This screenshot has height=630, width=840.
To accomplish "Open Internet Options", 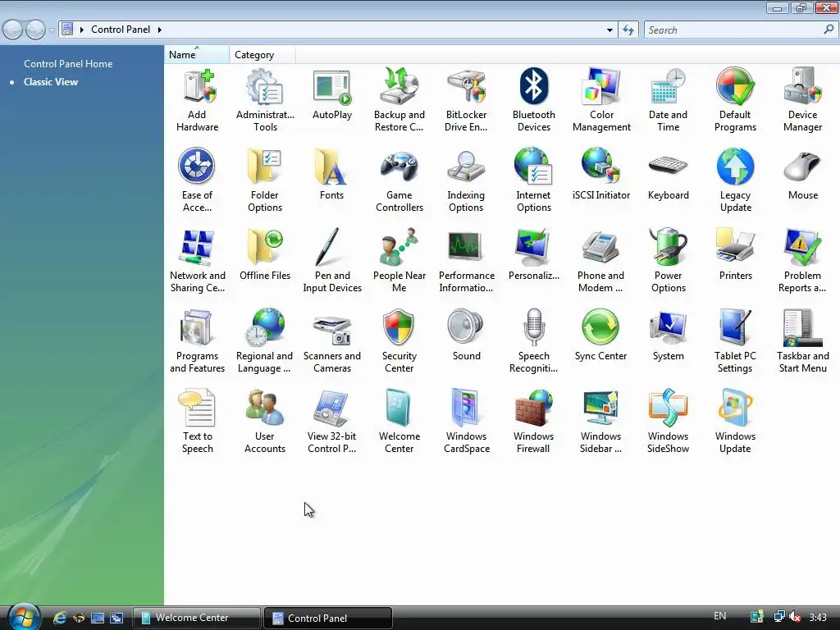I will click(533, 180).
